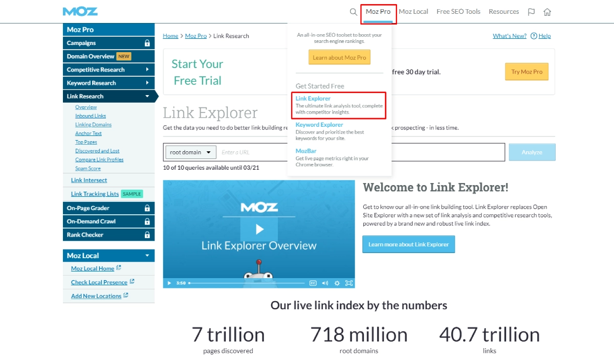Click Learn about Moz Pro button
614x364 pixels.
339,57
